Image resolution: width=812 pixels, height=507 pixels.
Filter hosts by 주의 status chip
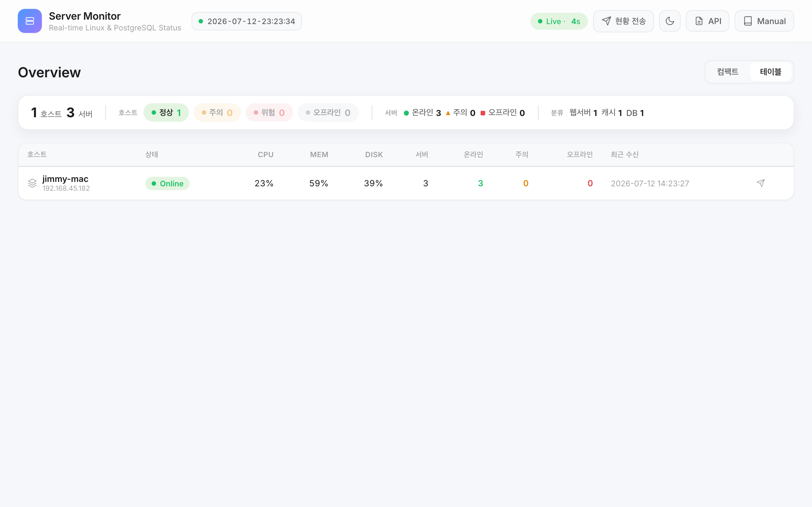(217, 113)
